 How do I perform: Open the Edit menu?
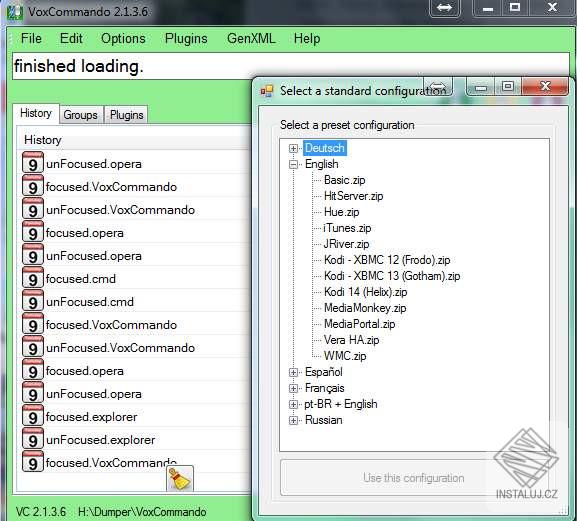pyautogui.click(x=71, y=38)
